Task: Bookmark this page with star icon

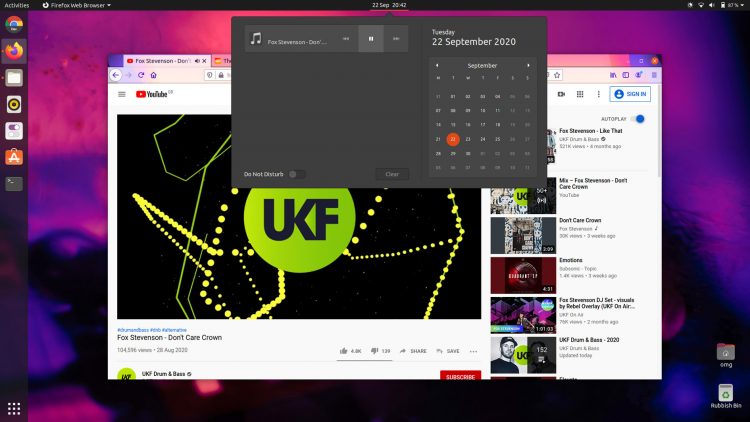Action: [557, 75]
